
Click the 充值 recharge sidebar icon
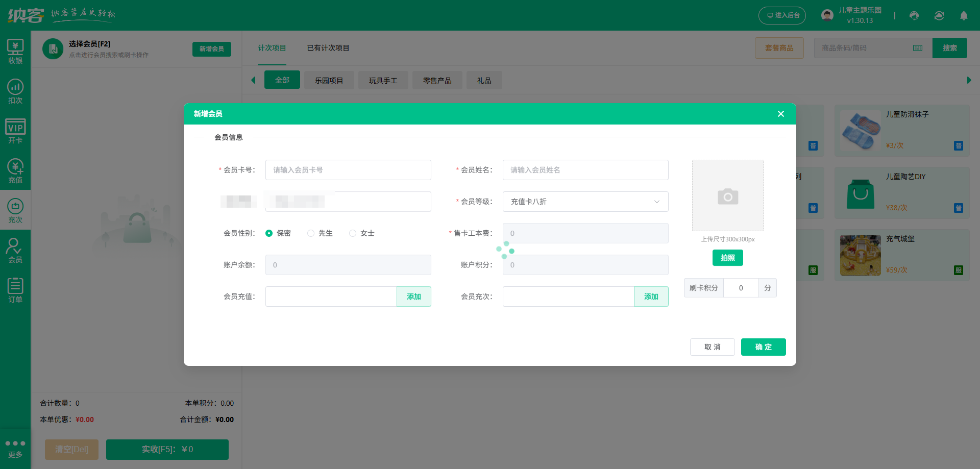click(15, 171)
